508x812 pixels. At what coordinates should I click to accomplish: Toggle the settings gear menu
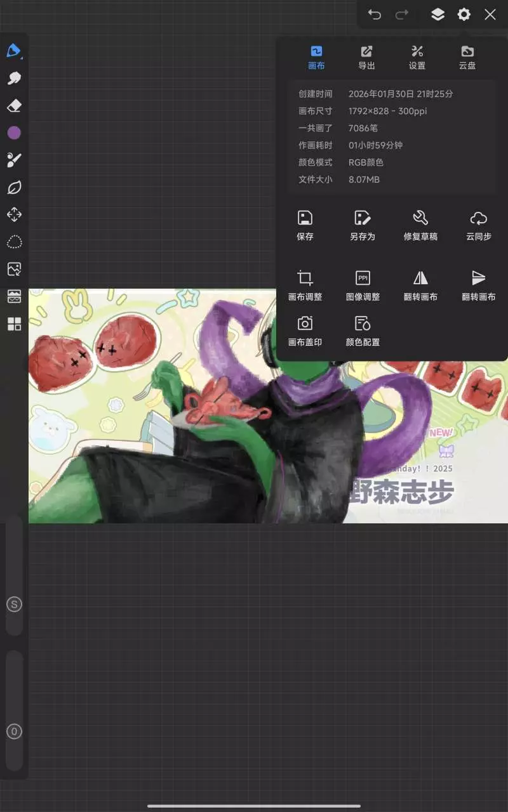tap(464, 15)
